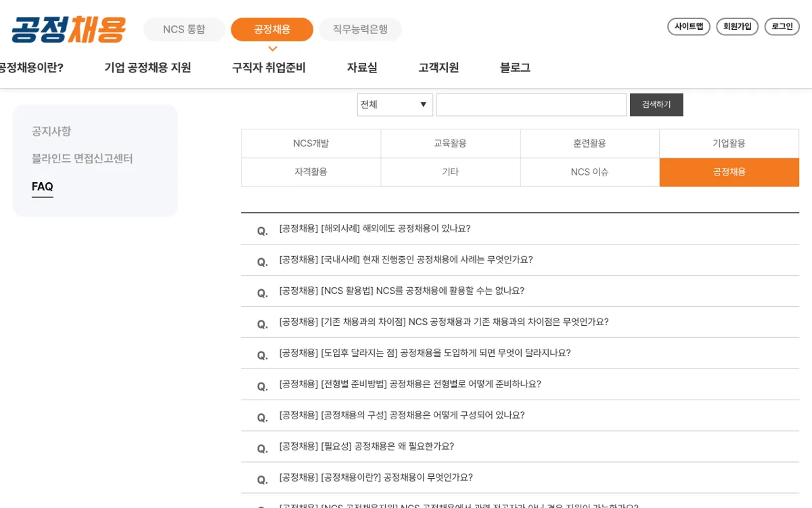Filter FAQ by 기업활용 category
Image resolution: width=812 pixels, height=508 pixels.
point(729,144)
